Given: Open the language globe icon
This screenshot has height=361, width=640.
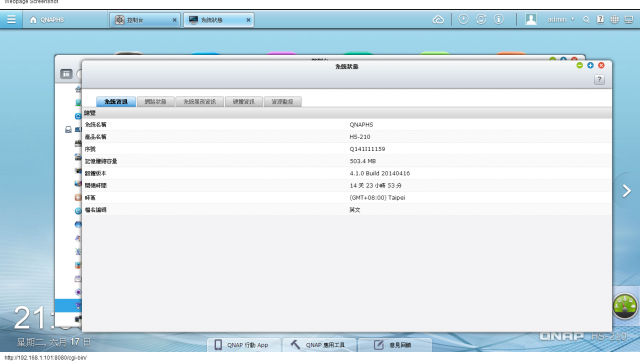Looking at the screenshot, I should 614,19.
